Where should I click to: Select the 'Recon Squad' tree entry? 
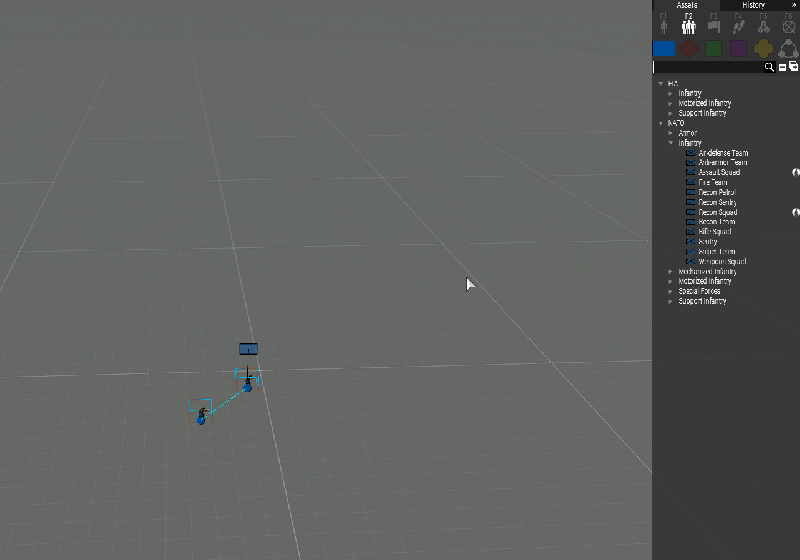click(x=718, y=212)
